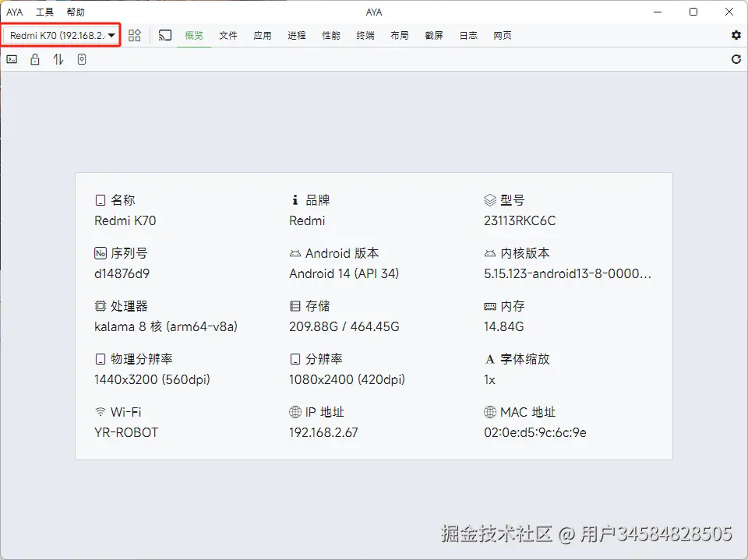
Task: Click the serial number d14876d9
Action: tap(122, 274)
